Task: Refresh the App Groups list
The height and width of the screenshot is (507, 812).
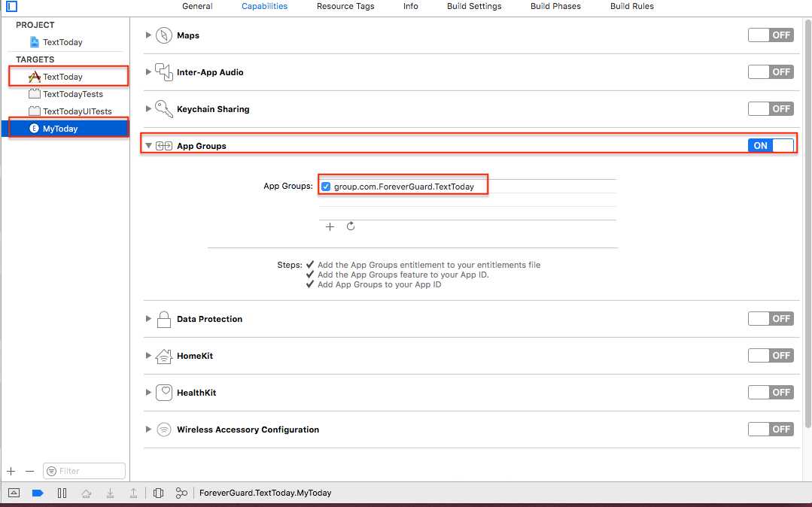Action: (x=351, y=226)
